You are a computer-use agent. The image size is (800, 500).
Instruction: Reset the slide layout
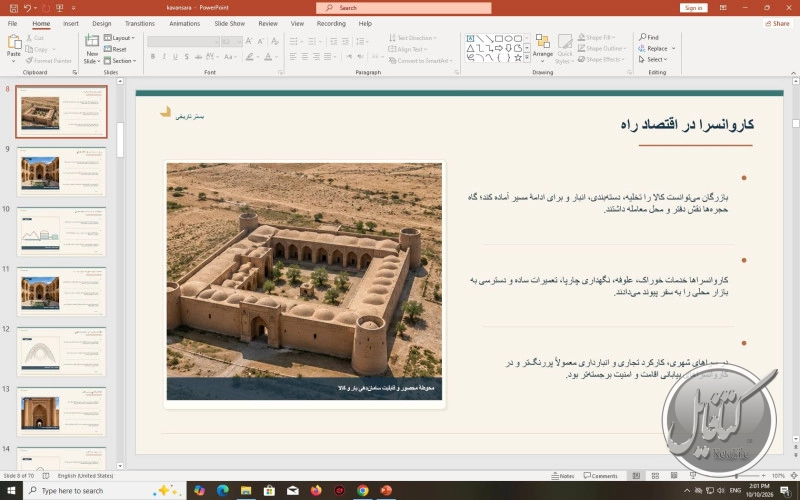115,49
